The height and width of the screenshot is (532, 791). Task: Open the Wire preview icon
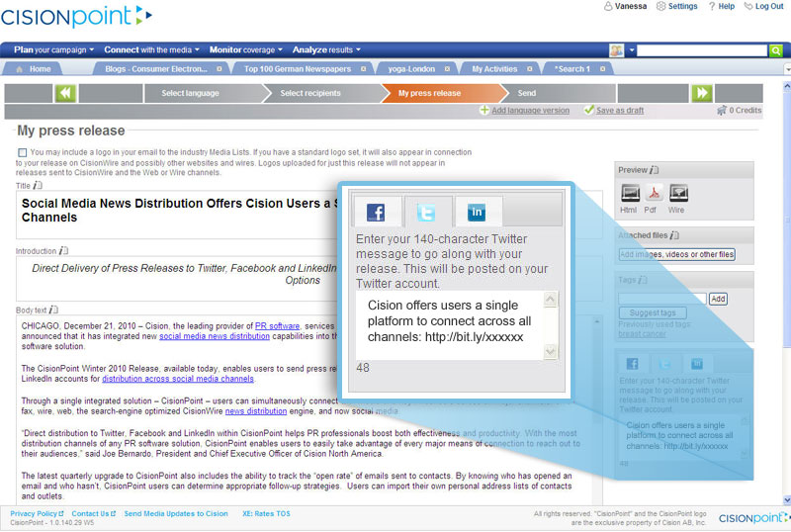pos(678,193)
